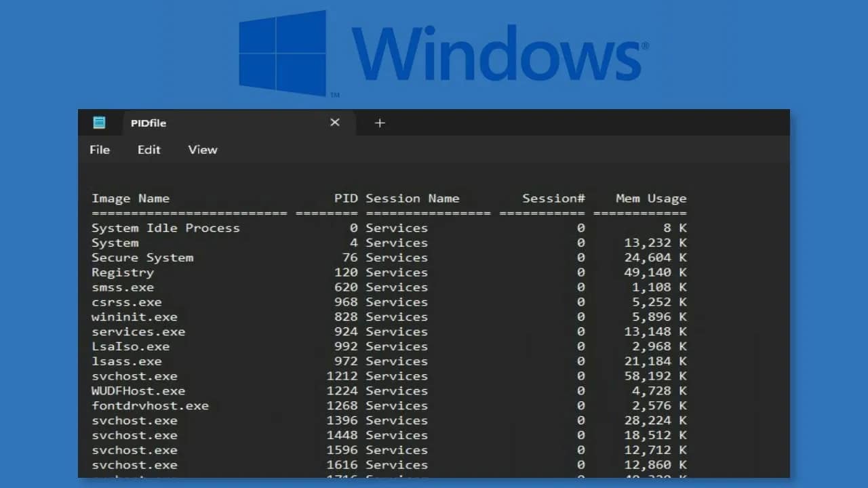868x488 pixels.
Task: Open the Edit menu
Action: [x=149, y=150]
